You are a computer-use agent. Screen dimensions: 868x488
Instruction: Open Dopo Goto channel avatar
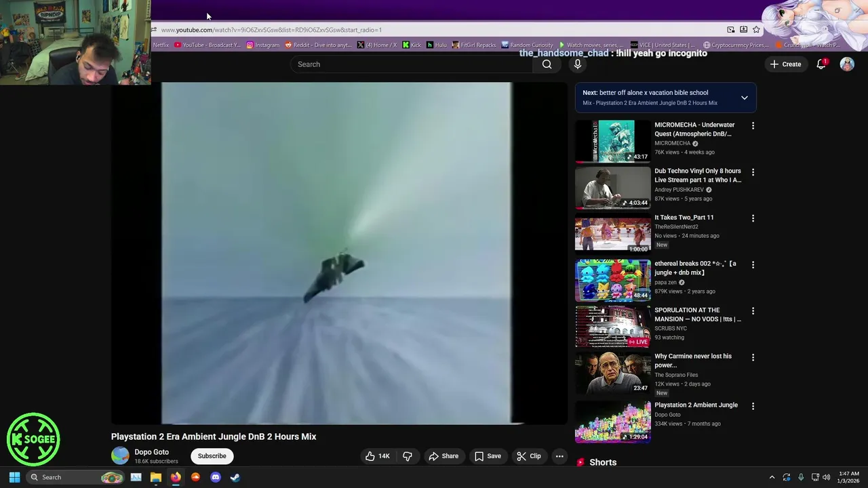click(120, 456)
